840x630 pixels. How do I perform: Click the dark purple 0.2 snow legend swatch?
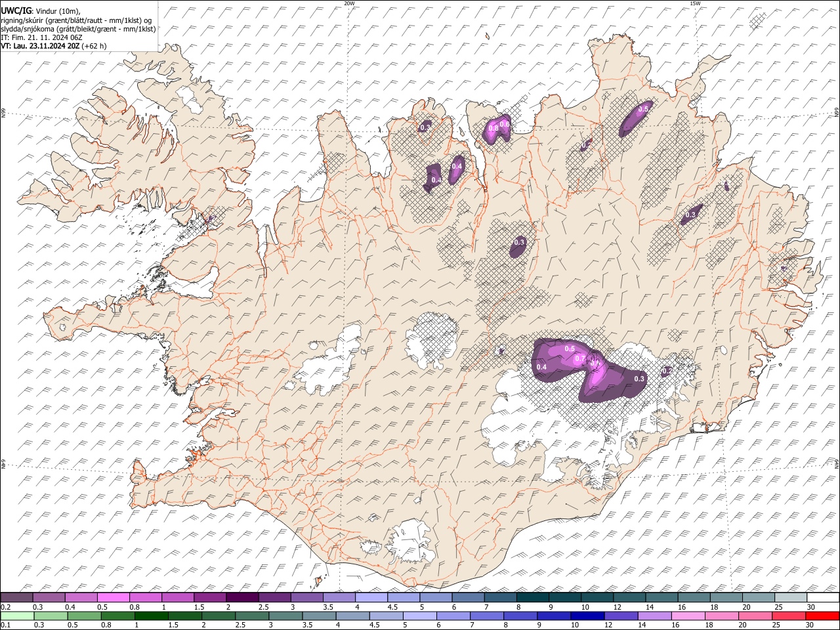[16, 598]
